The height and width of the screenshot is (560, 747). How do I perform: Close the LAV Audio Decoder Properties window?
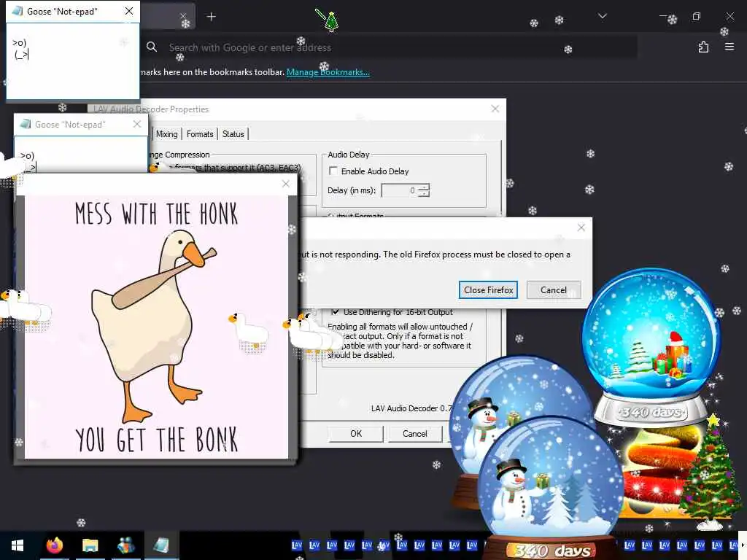point(495,109)
